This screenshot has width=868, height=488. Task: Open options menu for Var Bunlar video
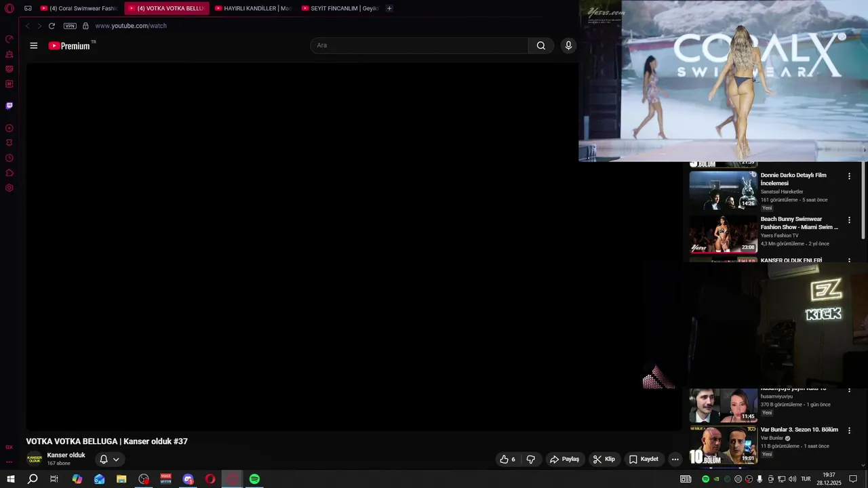tap(849, 430)
